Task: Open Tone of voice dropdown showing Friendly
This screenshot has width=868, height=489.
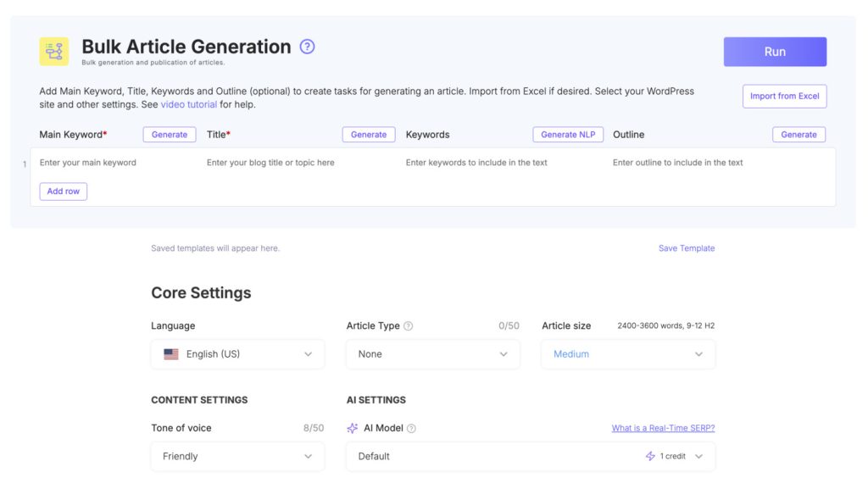Action: [237, 456]
